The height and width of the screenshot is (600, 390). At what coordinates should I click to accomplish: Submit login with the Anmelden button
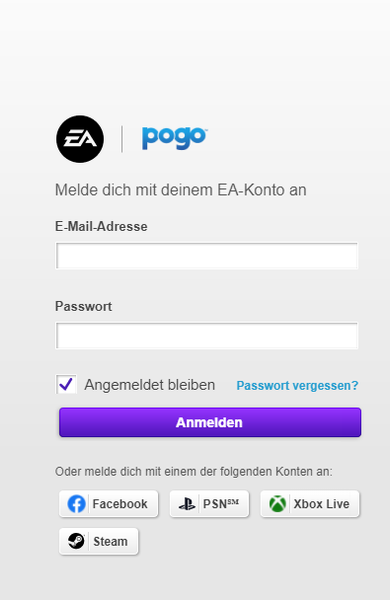pyautogui.click(x=210, y=422)
